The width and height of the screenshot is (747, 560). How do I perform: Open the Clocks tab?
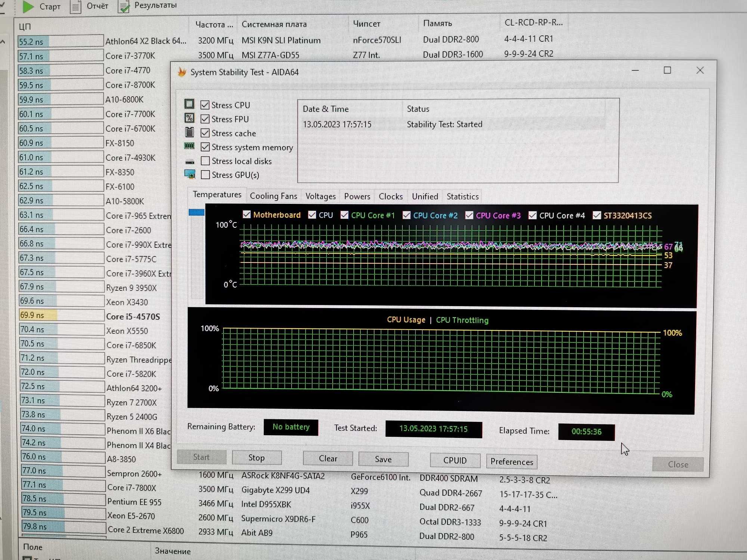click(x=391, y=196)
